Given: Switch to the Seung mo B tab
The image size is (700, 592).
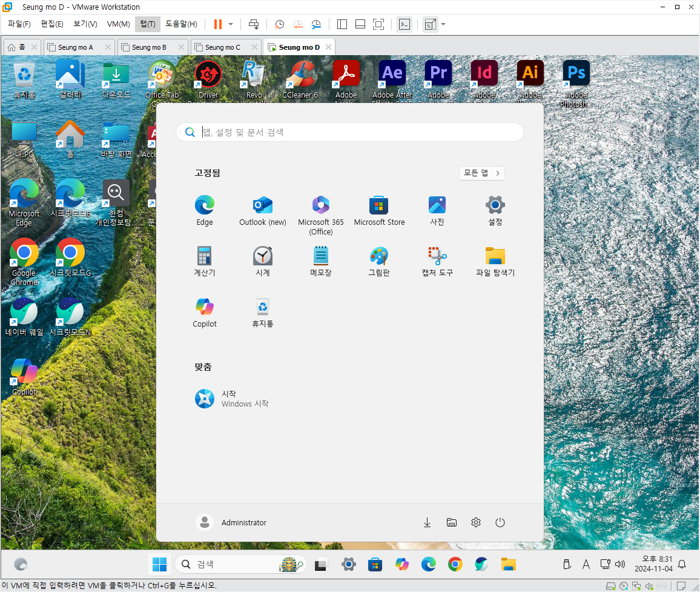Looking at the screenshot, I should [x=149, y=47].
